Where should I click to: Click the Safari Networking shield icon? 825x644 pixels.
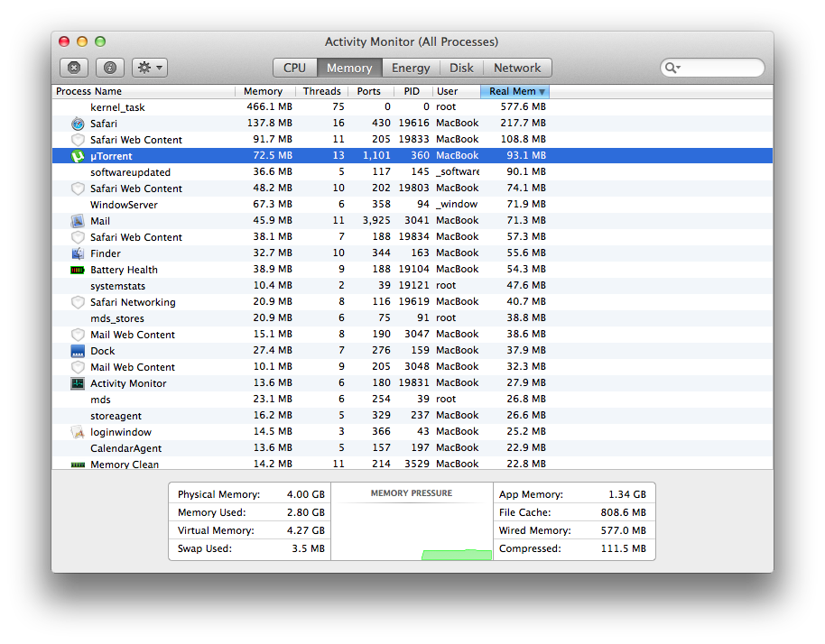point(78,302)
